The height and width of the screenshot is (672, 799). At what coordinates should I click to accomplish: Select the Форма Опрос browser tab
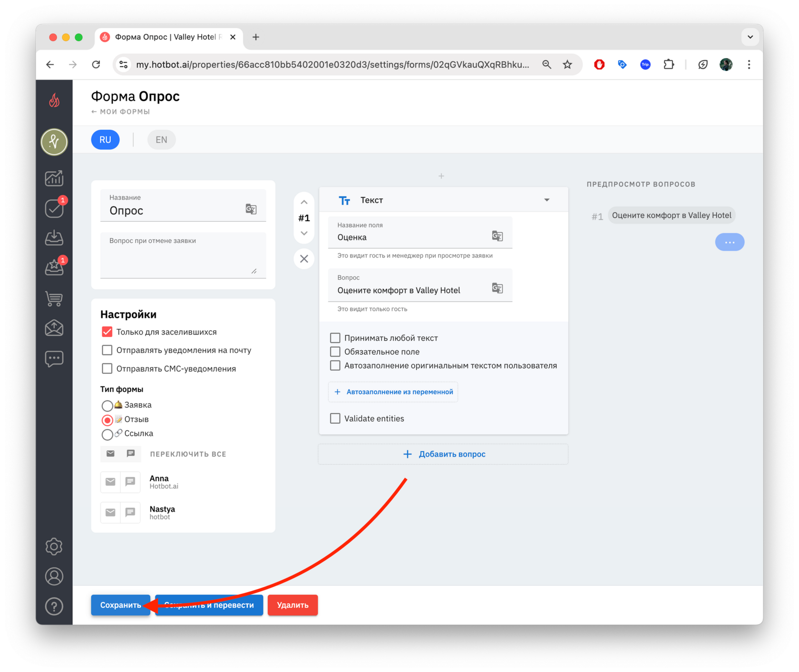click(x=168, y=37)
